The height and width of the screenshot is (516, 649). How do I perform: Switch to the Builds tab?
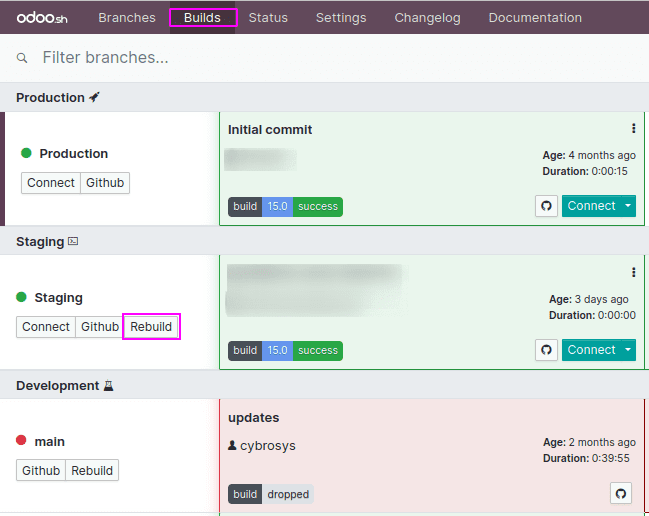pos(202,17)
